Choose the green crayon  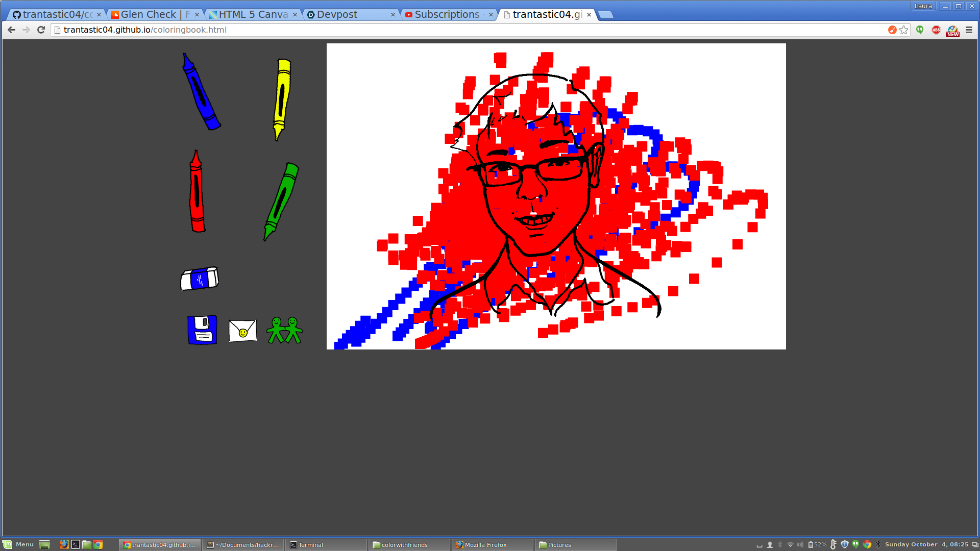tap(281, 200)
